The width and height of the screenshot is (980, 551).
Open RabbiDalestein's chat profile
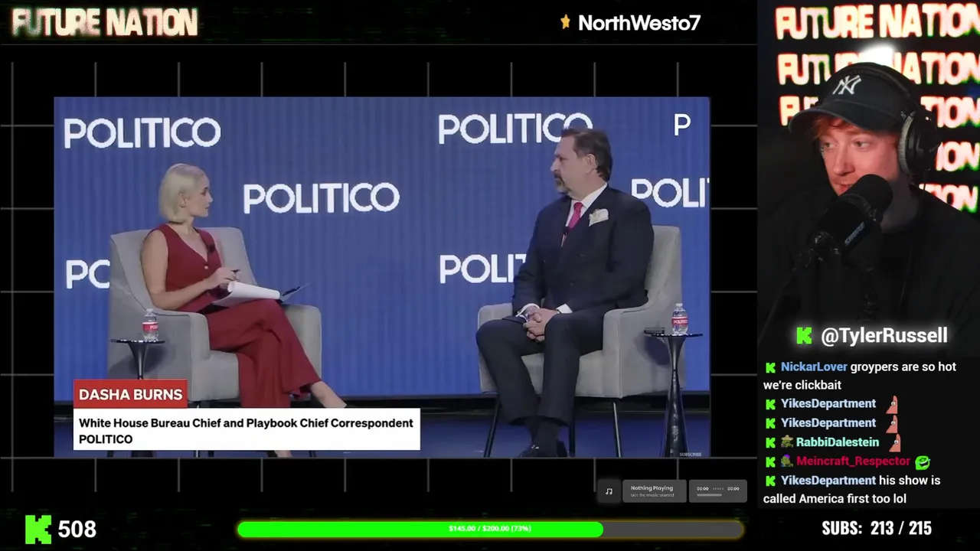838,442
